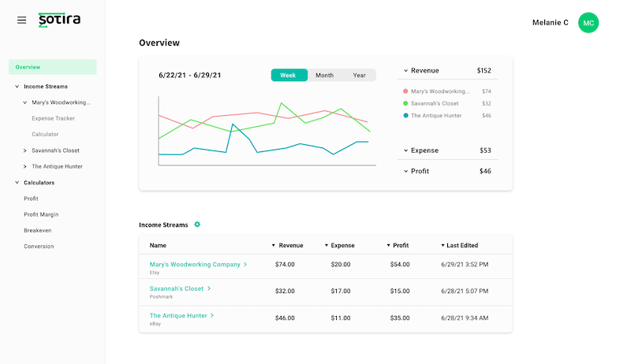Expand The Antique Hunter sidebar node
This screenshot has height=364, width=631.
[x=25, y=166]
